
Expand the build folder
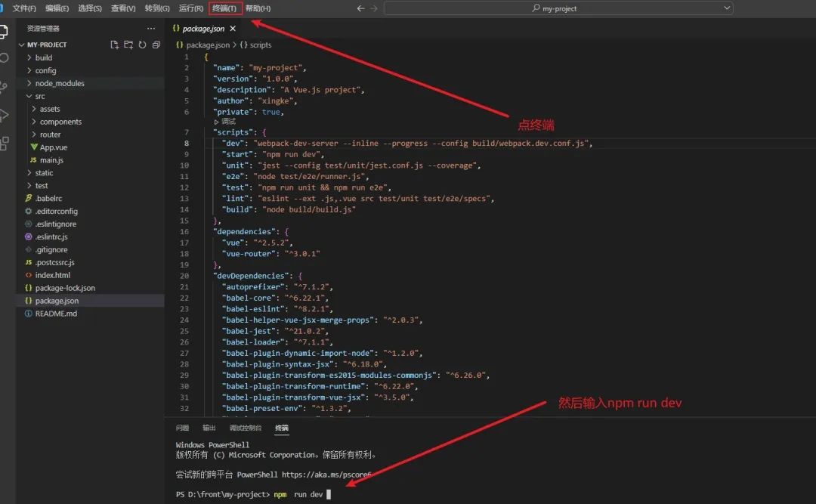(43, 57)
